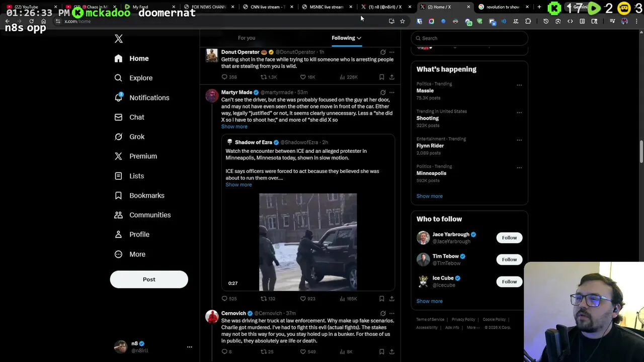Open Grok action on Martyr Made post
Viewport: 644px width, 362px height.
[383, 93]
